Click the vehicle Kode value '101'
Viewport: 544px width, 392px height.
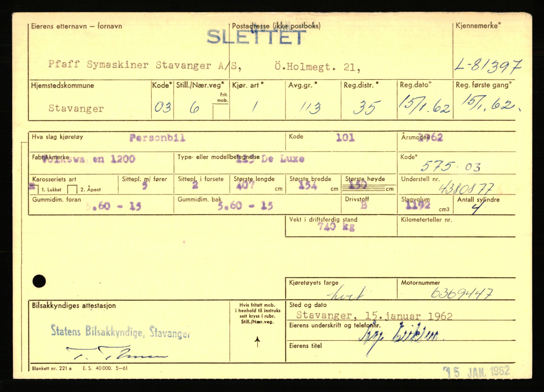pyautogui.click(x=345, y=137)
